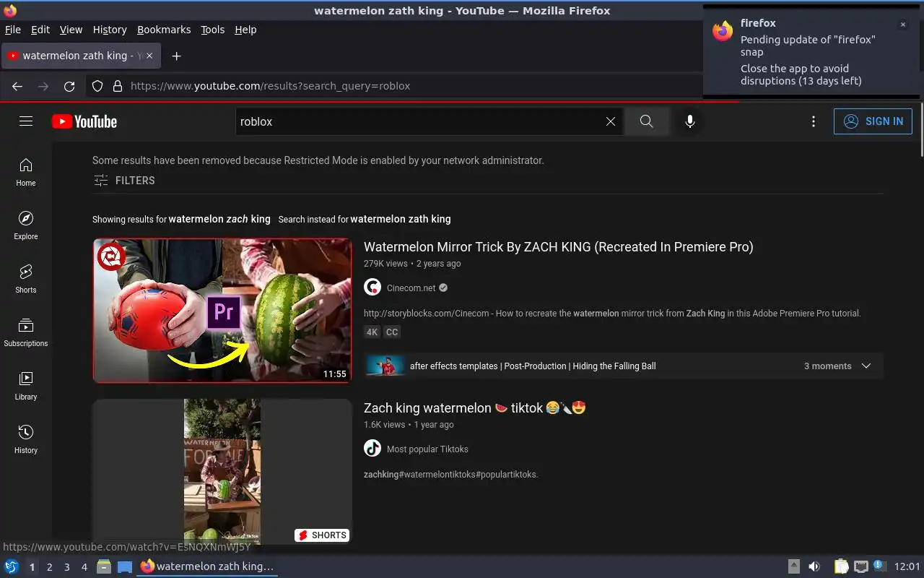
Task: Open the Tools menu
Action: coord(213,30)
